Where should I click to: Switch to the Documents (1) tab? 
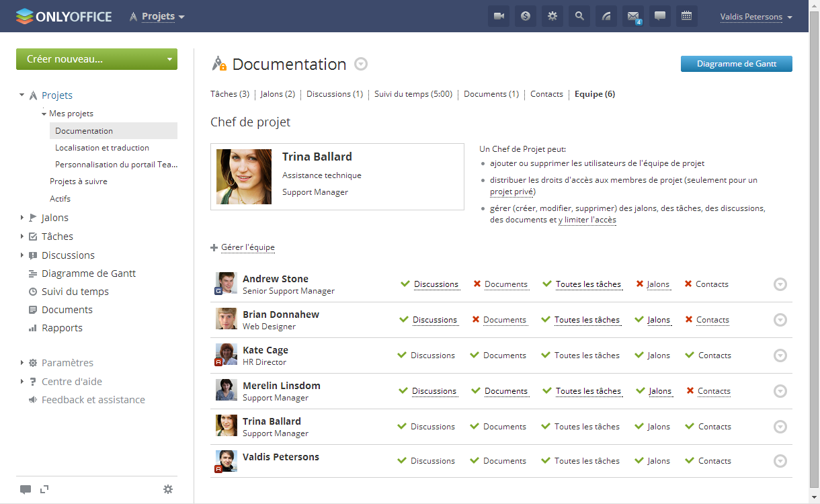click(491, 94)
